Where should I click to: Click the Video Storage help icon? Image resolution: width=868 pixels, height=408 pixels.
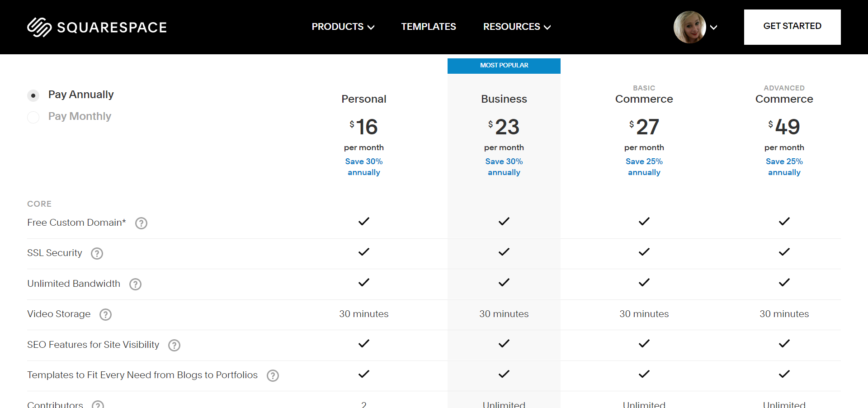pyautogui.click(x=105, y=314)
